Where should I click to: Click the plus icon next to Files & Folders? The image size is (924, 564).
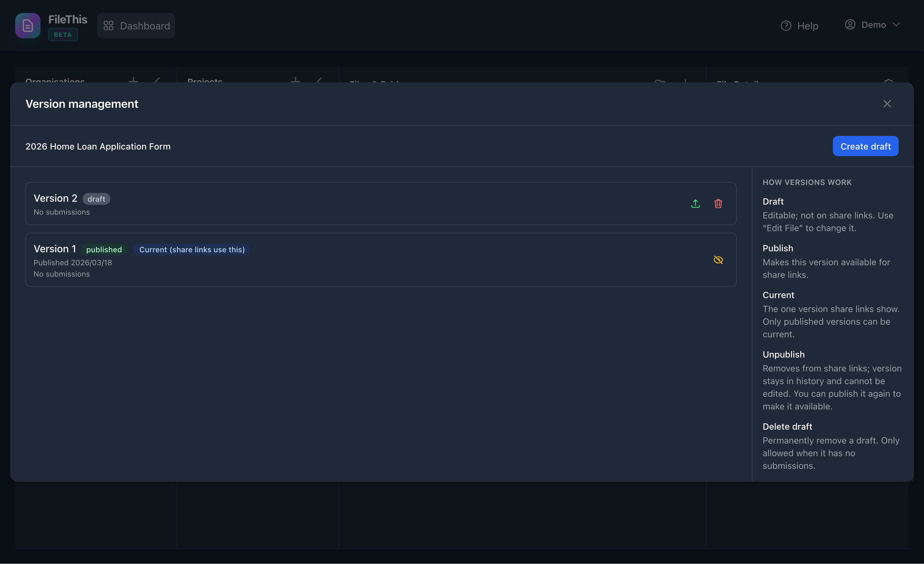685,83
